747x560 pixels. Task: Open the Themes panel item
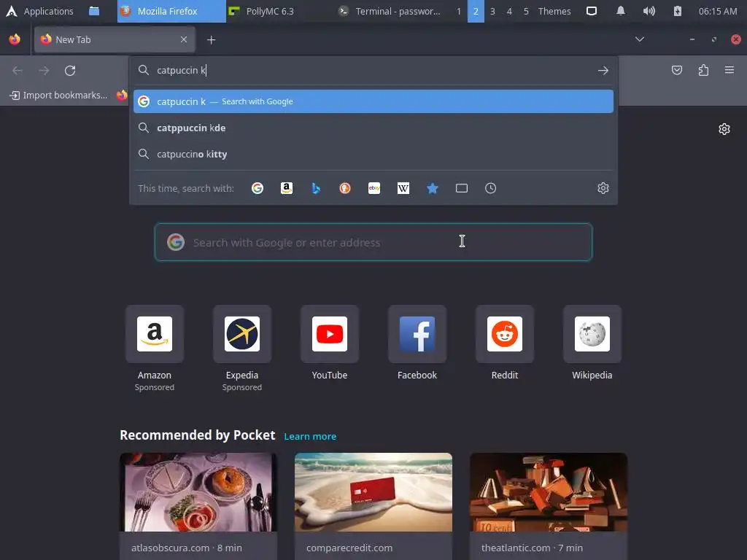[x=554, y=11]
